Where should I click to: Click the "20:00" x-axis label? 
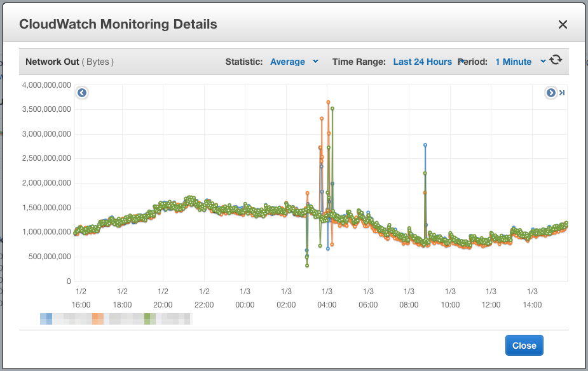pyautogui.click(x=163, y=305)
